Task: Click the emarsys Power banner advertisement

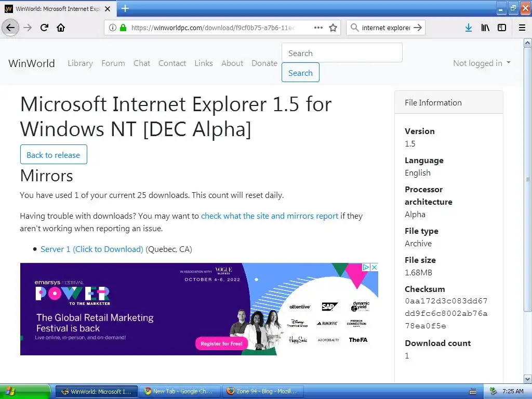Action: [x=199, y=309]
